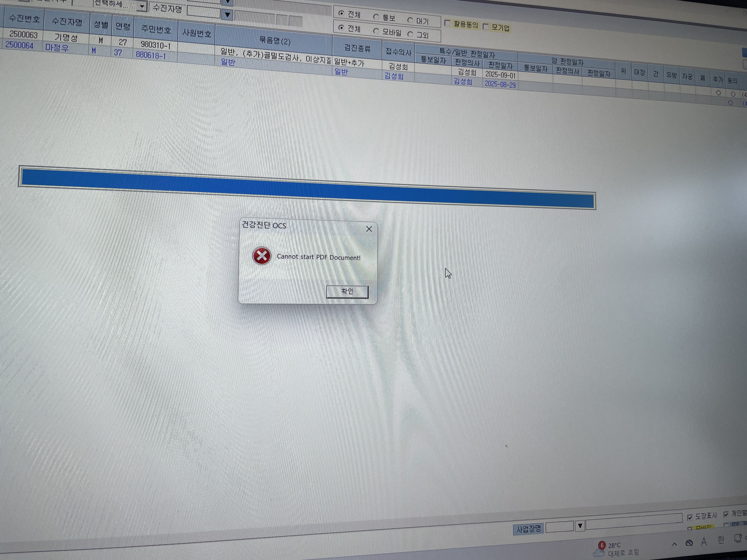Click the blue progress bar

coord(307,188)
